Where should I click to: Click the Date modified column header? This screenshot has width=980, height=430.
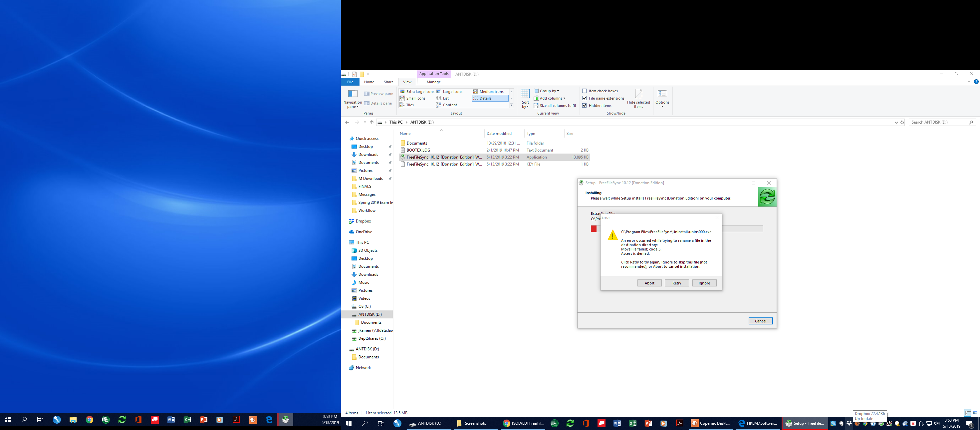504,134
